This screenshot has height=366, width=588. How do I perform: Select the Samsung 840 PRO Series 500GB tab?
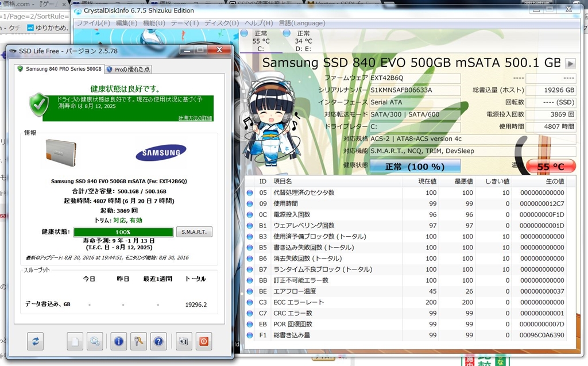tap(60, 69)
